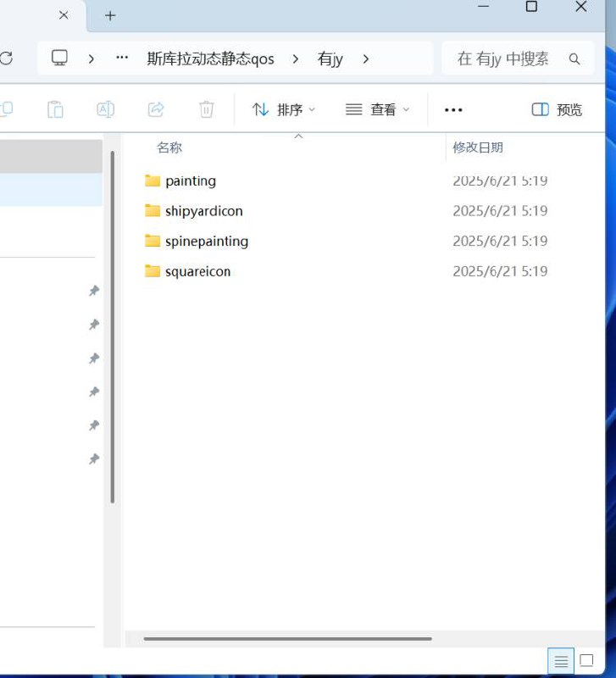Click the Paste clipboard icon
This screenshot has width=616, height=678.
coord(55,109)
